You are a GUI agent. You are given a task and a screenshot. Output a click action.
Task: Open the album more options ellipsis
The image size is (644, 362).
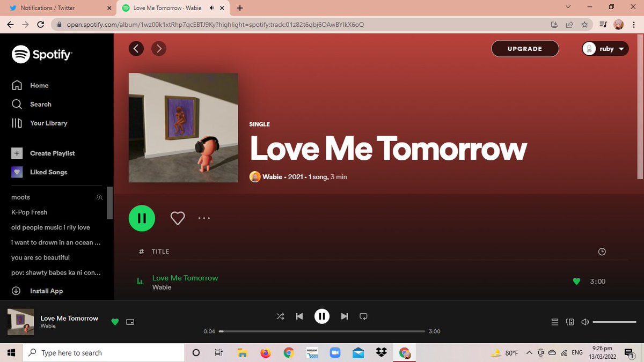tap(204, 218)
